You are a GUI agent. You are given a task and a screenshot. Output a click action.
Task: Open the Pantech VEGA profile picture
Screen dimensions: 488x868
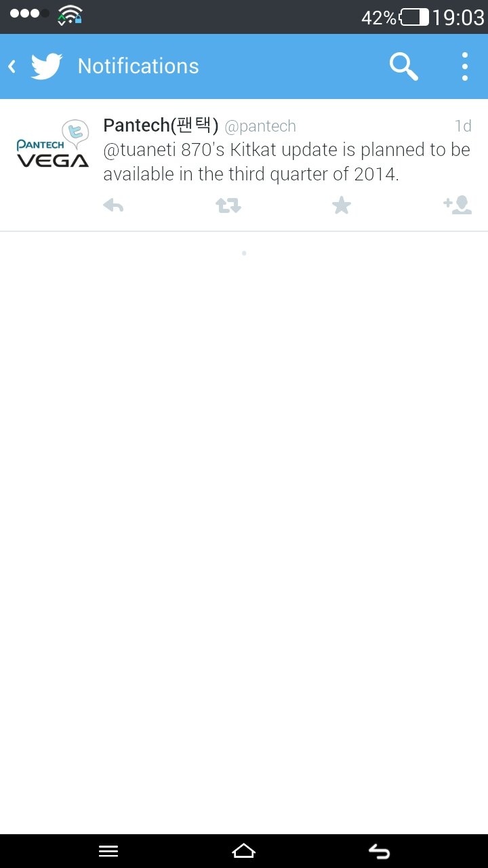pos(53,144)
